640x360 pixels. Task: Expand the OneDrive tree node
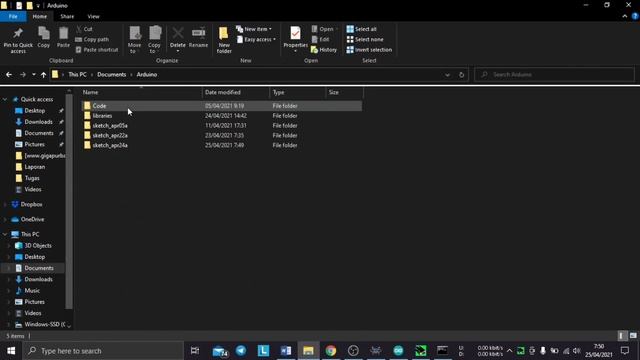[5, 219]
